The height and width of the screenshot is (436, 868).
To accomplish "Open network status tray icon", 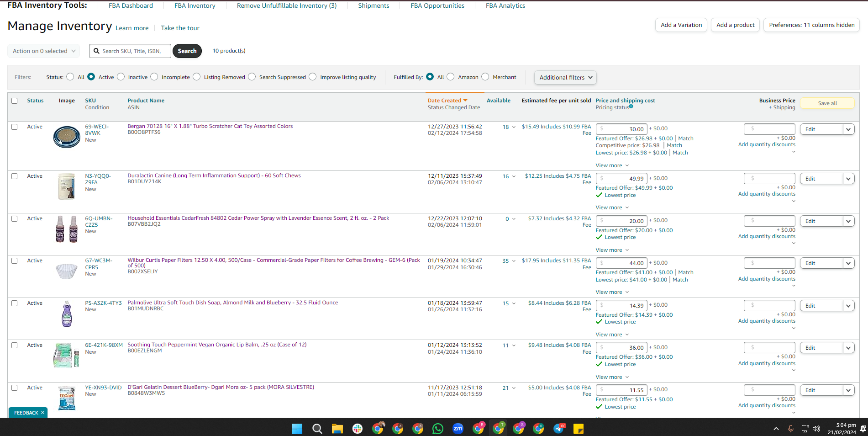I will [805, 429].
